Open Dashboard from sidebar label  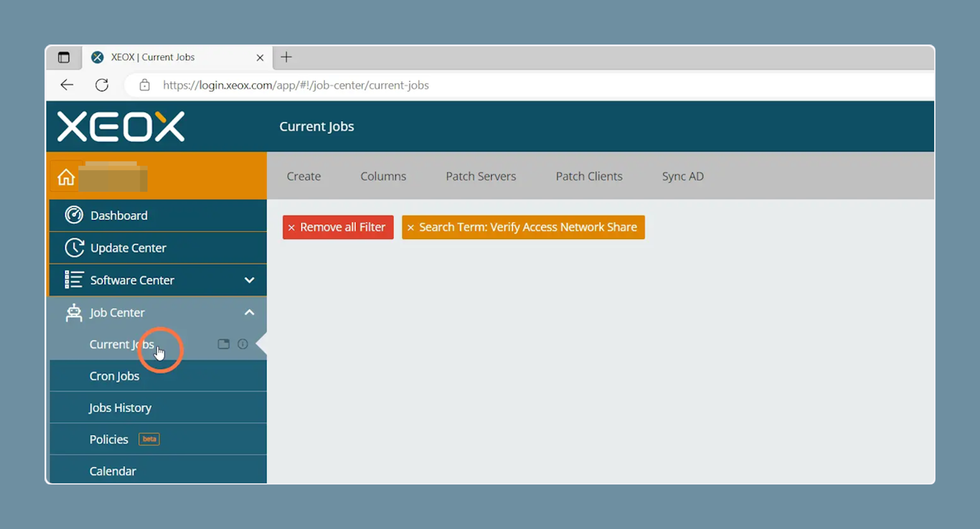[119, 216]
